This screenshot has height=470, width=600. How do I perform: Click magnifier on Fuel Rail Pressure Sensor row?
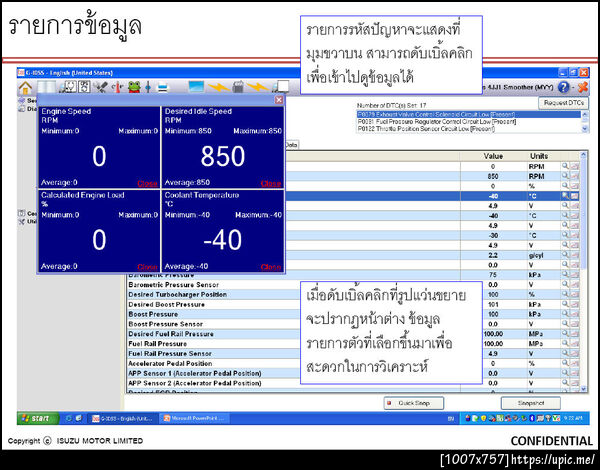tap(565, 353)
